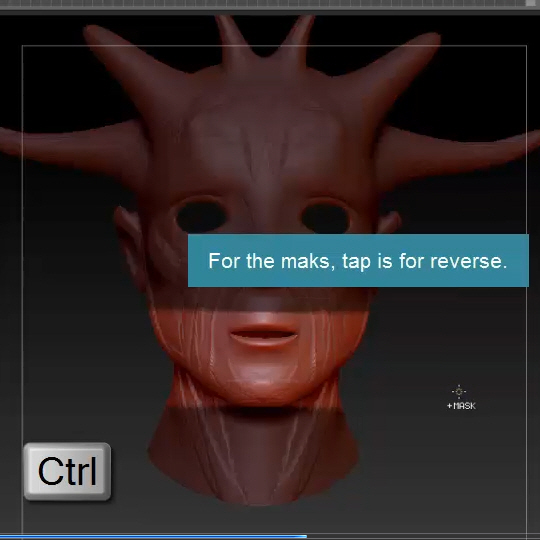Click the gray ruler strip at top
Screen dimensions: 540x540
263,3
